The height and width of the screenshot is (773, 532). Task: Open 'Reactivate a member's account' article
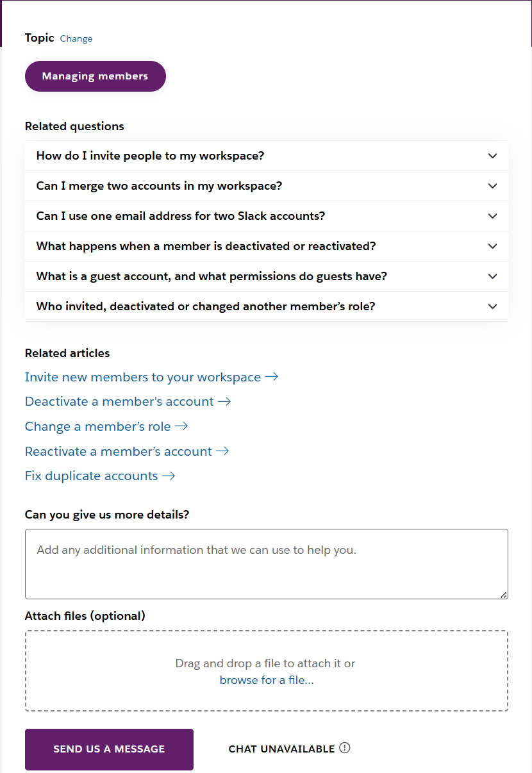(119, 451)
